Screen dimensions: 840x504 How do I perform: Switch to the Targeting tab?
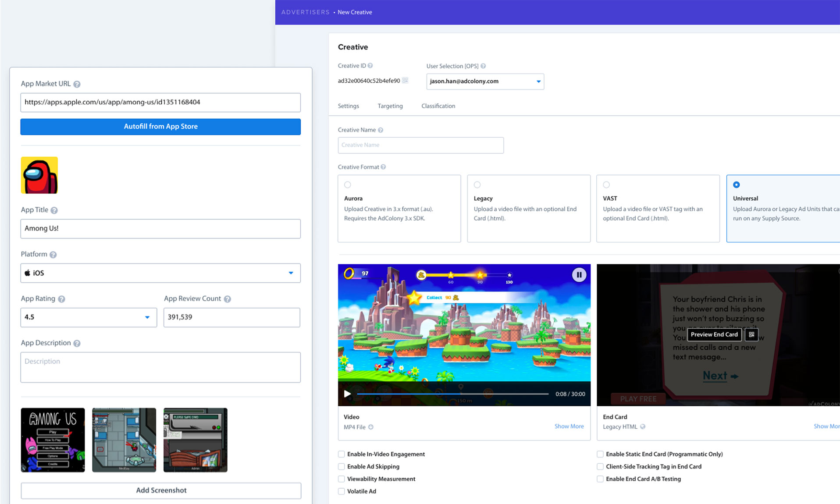pyautogui.click(x=390, y=106)
